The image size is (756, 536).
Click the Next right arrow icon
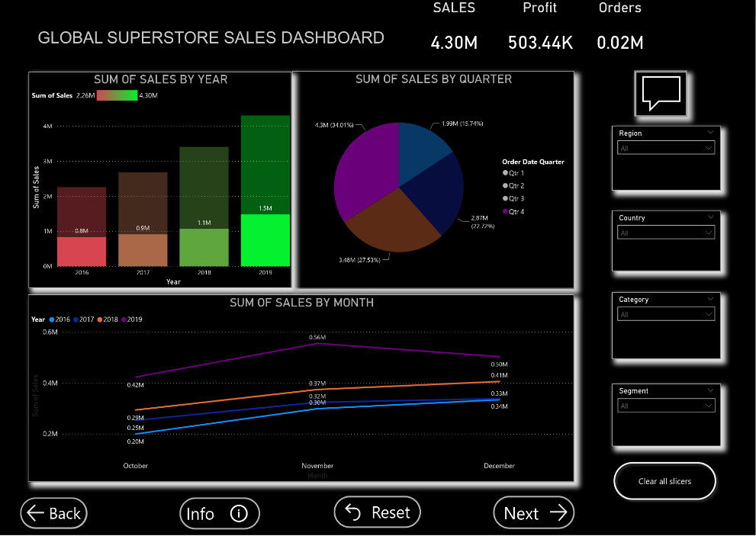point(558,512)
